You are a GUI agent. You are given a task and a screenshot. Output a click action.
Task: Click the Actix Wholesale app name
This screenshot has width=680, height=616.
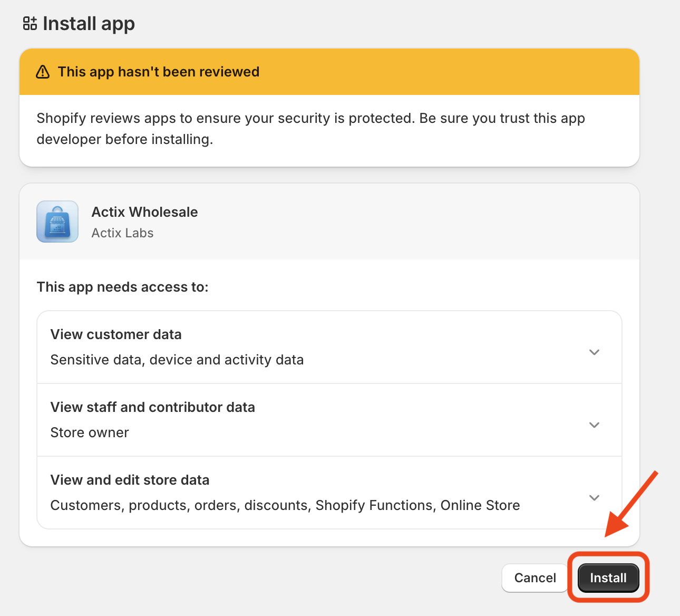click(144, 212)
